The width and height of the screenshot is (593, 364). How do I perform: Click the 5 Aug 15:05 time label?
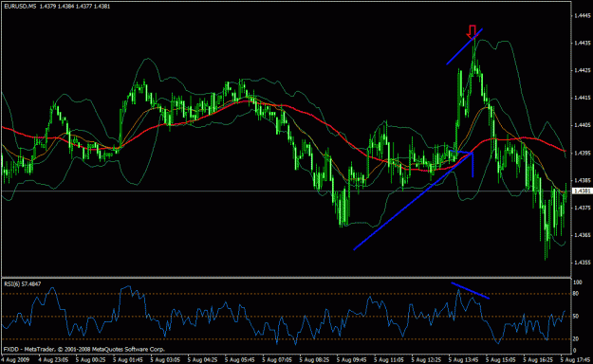pos(501,359)
